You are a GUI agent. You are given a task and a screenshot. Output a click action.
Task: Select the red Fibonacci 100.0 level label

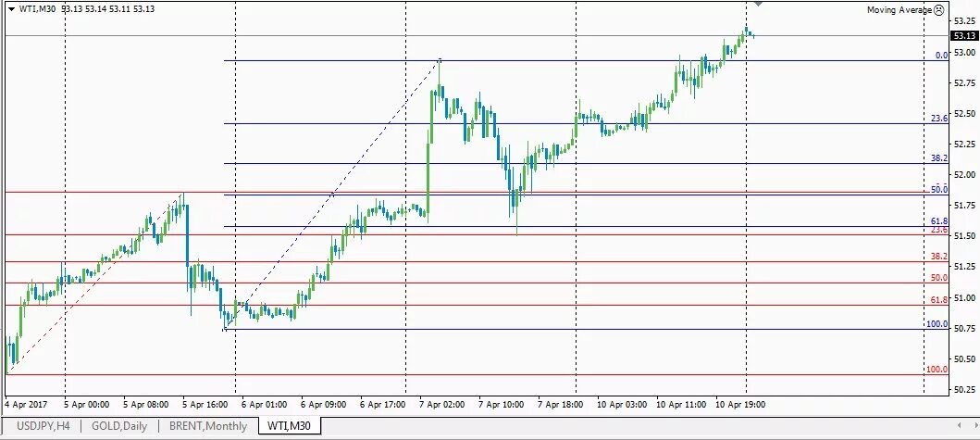tap(937, 370)
